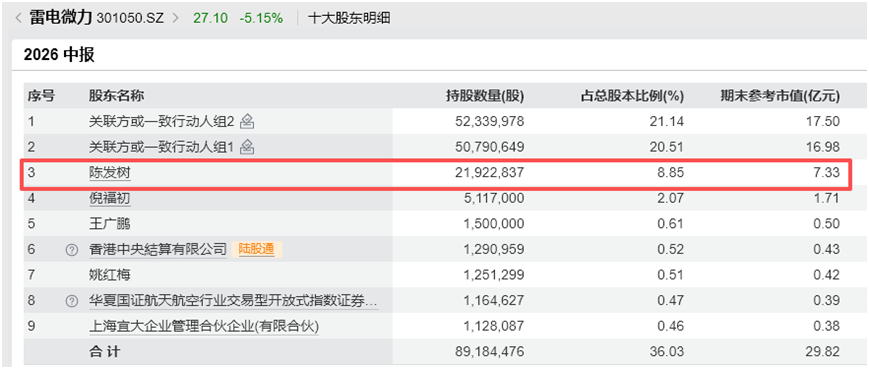Open 上海宜大企业管理合伙企业 link
Image resolution: width=869 pixels, height=369 pixels.
point(204,327)
